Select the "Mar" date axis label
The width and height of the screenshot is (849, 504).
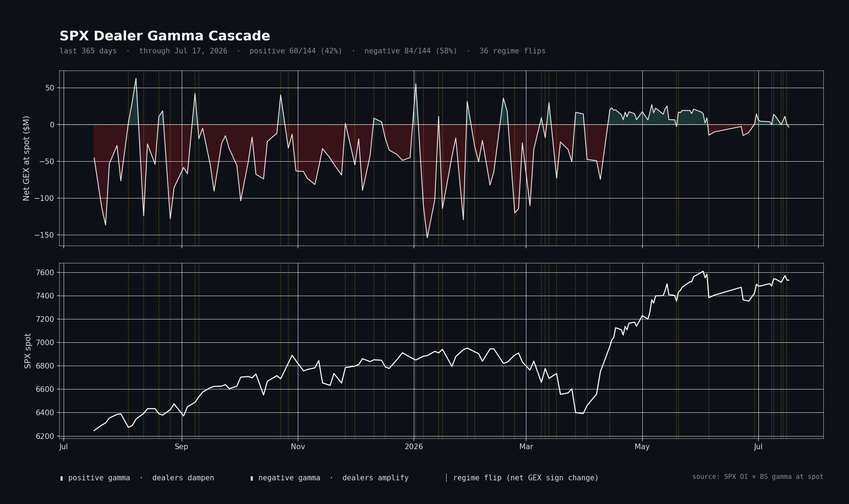coord(526,447)
